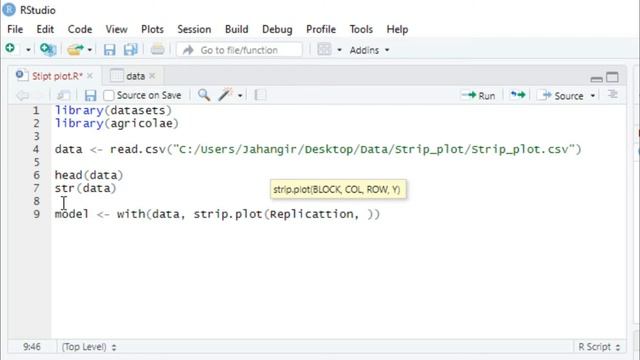Screen dimensions: 640x360
Task: Open the Debug menu
Action: point(277,29)
